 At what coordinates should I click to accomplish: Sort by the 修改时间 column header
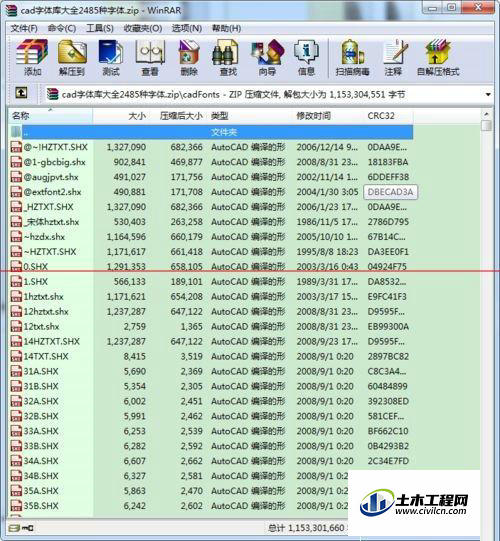click(329, 116)
